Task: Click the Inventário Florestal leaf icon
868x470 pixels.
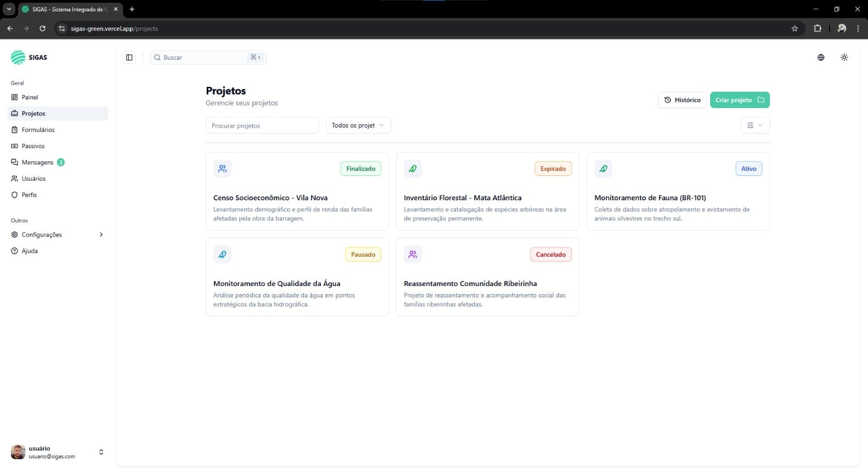Action: [413, 169]
